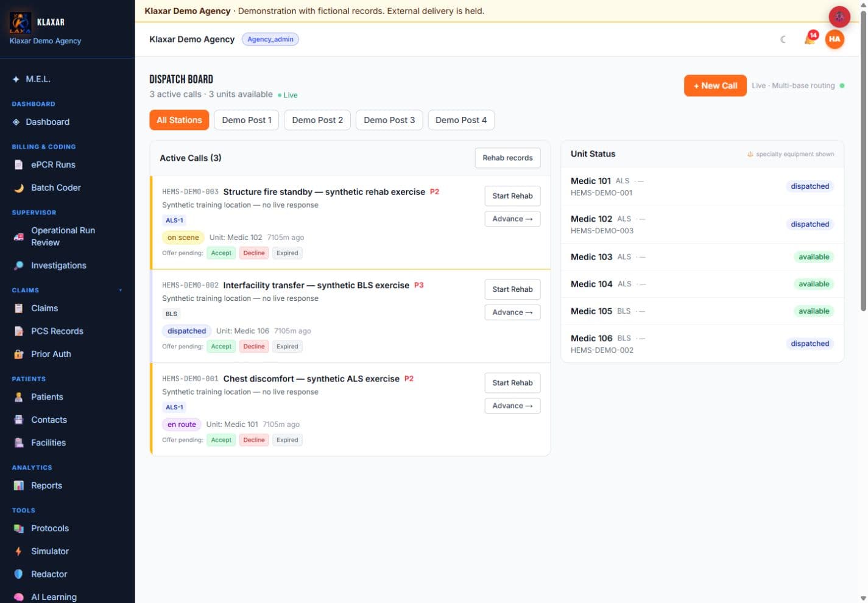Click the Simulator lightning icon
The width and height of the screenshot is (868, 603).
point(19,551)
